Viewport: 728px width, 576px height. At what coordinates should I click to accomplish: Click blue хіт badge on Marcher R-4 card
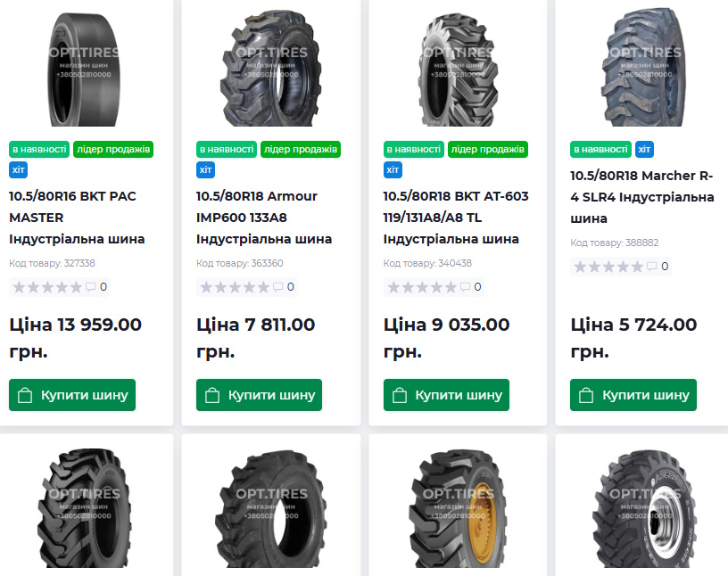[x=644, y=149]
